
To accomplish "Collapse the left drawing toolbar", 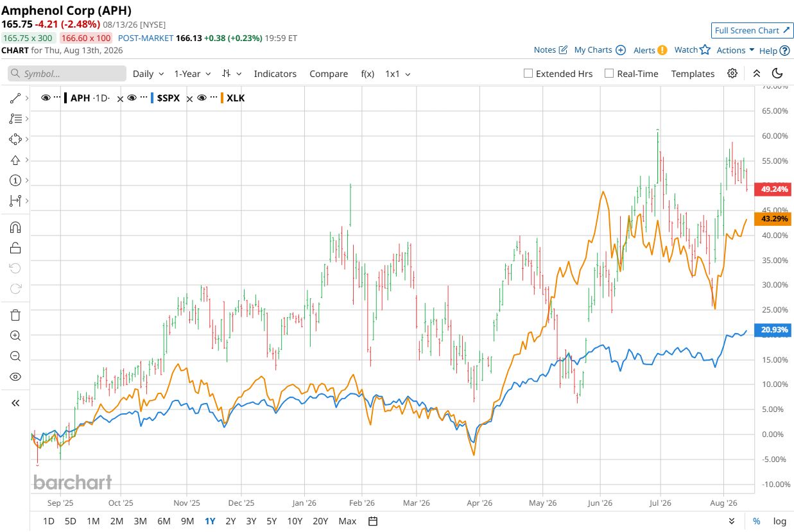I will click(15, 403).
